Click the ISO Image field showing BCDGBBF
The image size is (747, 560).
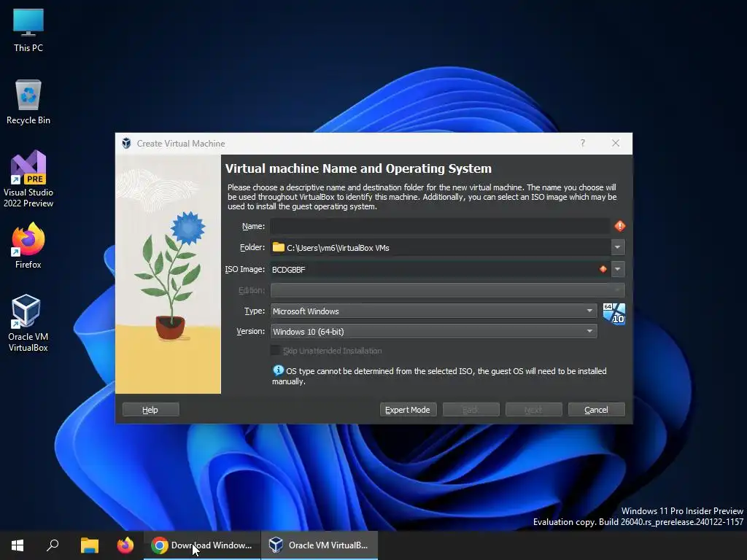440,270
